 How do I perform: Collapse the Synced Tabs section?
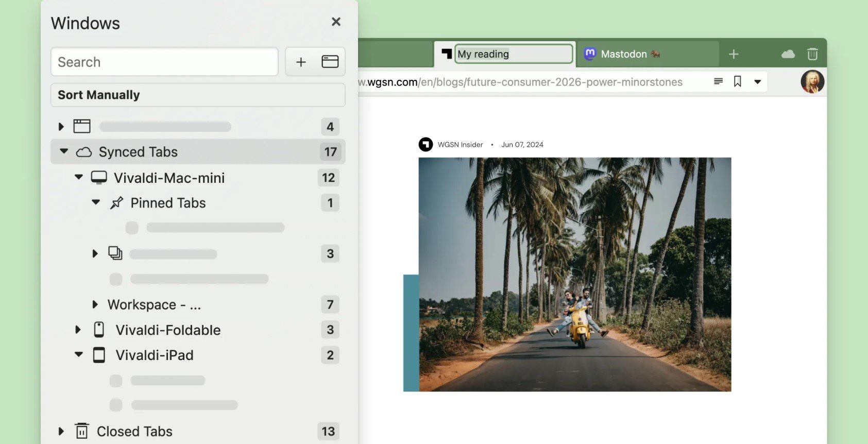[64, 151]
